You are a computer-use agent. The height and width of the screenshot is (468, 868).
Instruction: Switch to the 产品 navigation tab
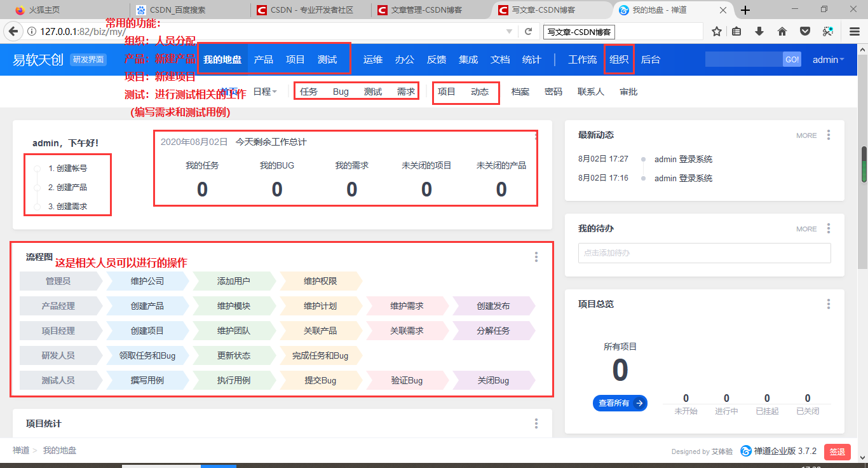pyautogui.click(x=263, y=59)
